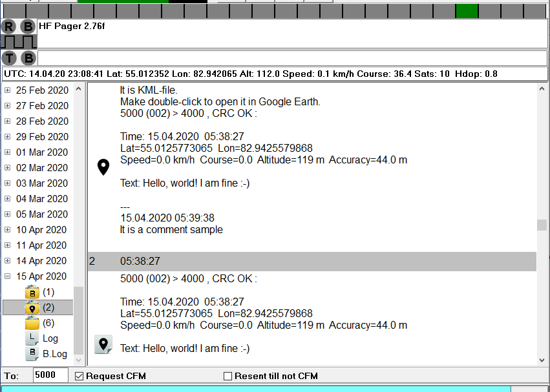Uncheck the Request CFM checkbox

(79, 376)
